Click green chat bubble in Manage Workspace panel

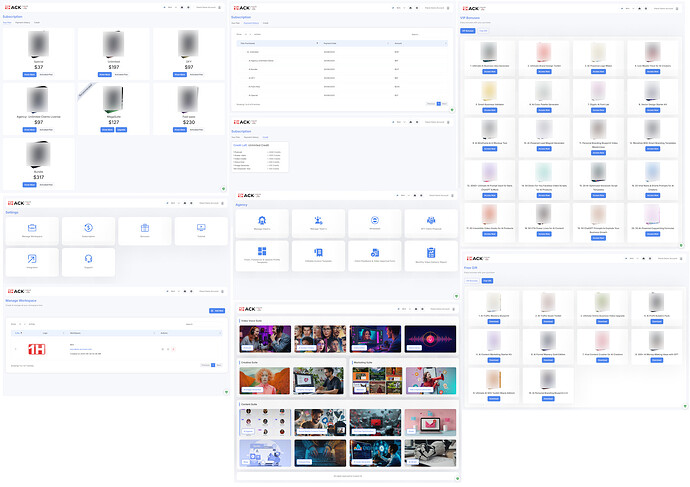coord(227,392)
